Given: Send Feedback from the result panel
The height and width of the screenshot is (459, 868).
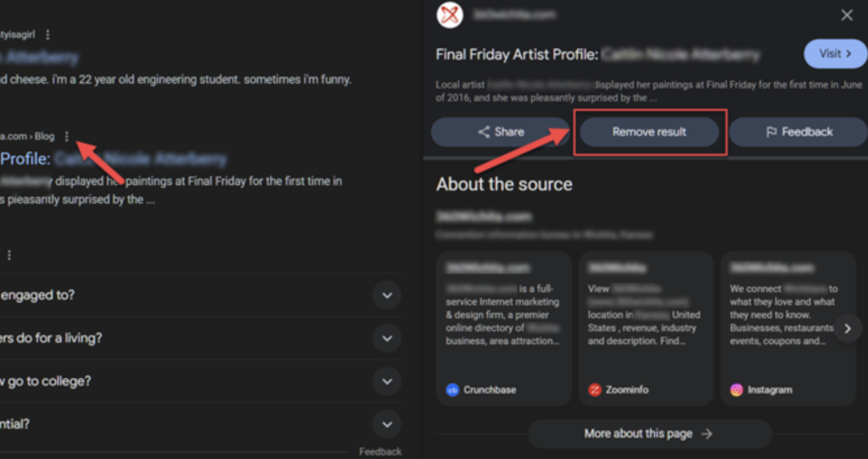Looking at the screenshot, I should [x=799, y=132].
